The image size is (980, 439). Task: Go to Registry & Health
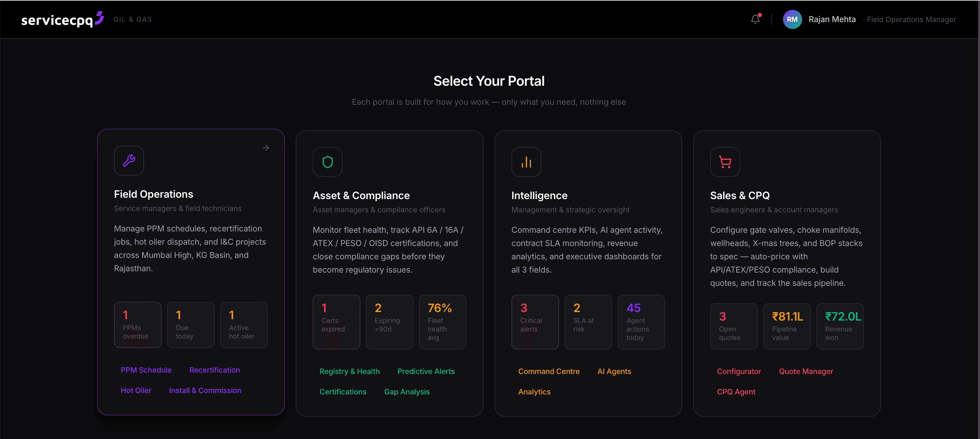(349, 371)
